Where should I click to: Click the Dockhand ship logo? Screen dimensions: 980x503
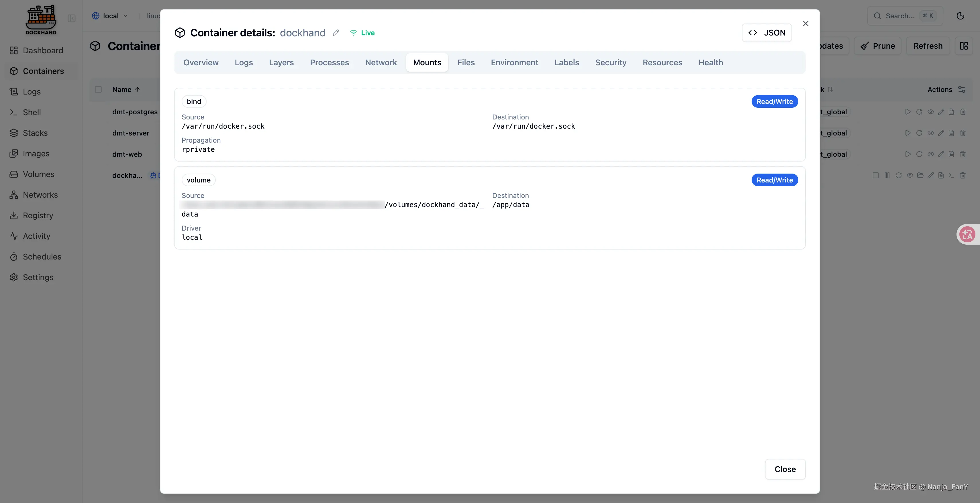41,20
